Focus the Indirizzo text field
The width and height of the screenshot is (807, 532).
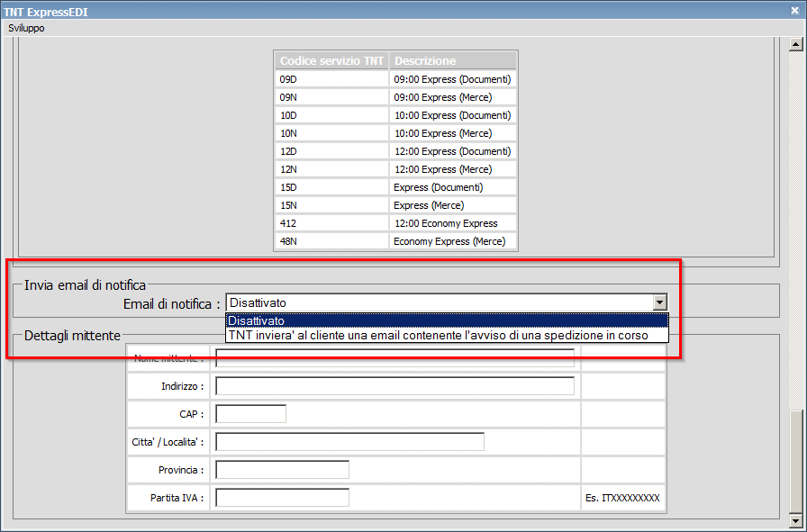pyautogui.click(x=394, y=386)
